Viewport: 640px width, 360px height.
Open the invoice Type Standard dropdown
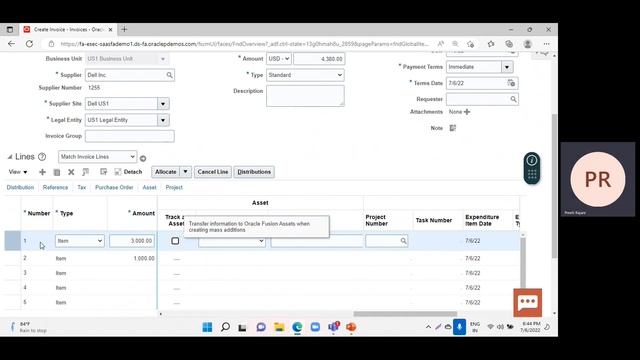(305, 75)
